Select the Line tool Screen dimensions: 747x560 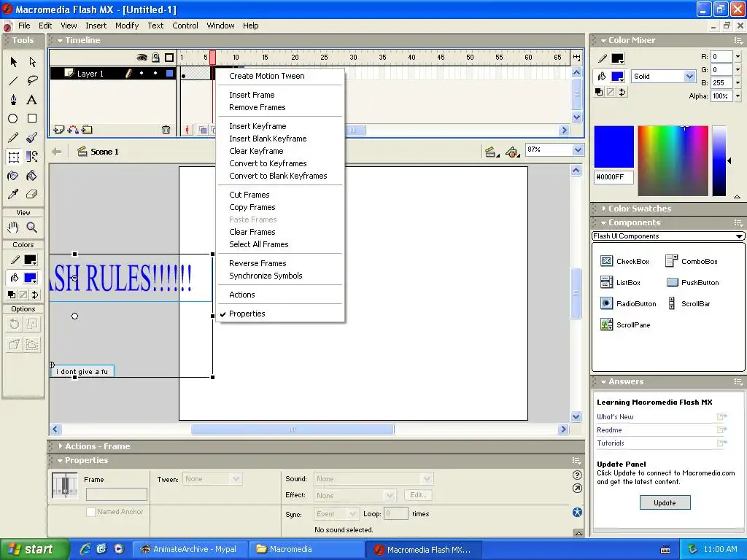[x=13, y=81]
